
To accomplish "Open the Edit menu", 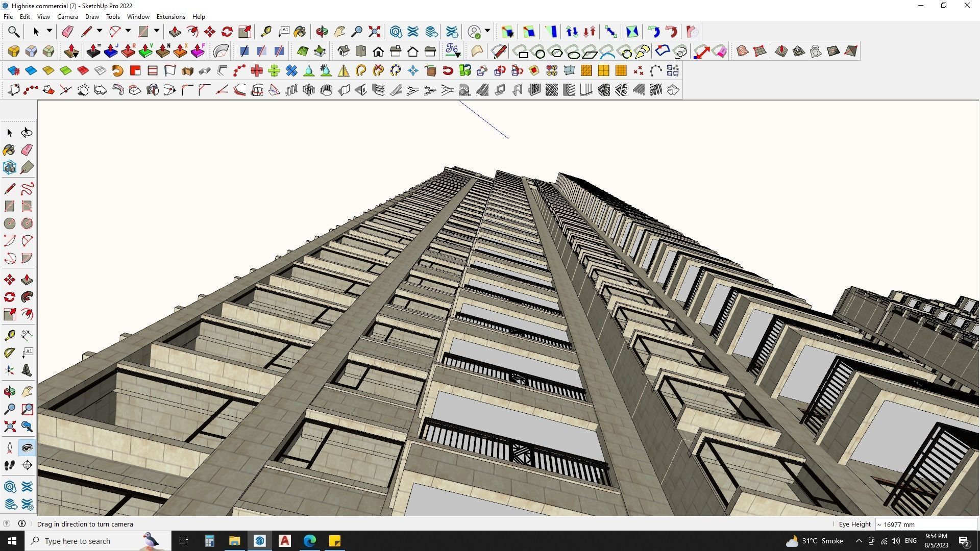I will pyautogui.click(x=25, y=17).
